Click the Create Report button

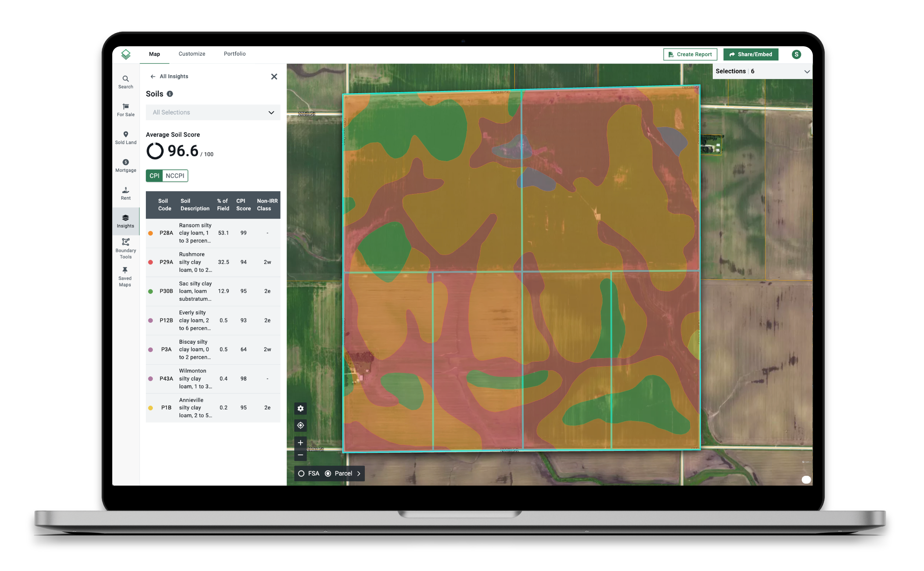[x=690, y=54]
